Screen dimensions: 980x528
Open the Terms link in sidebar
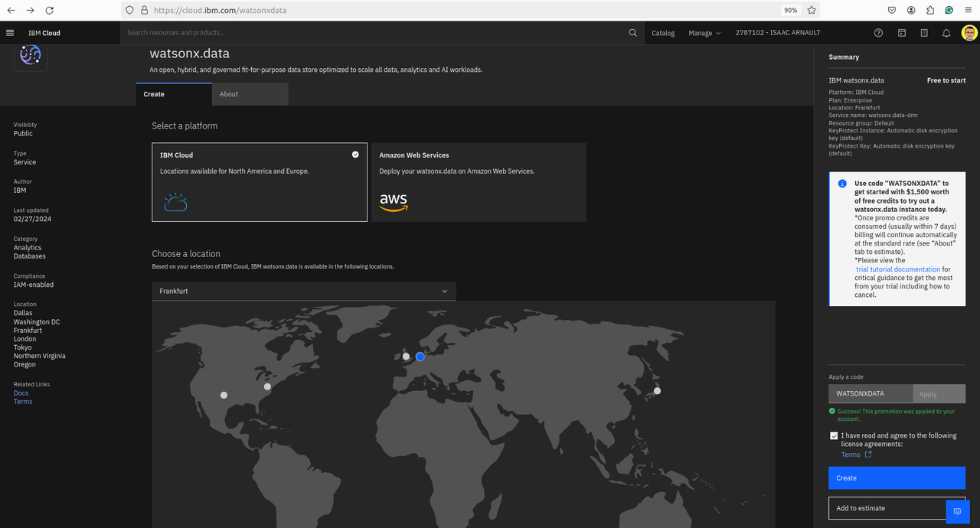coord(23,402)
